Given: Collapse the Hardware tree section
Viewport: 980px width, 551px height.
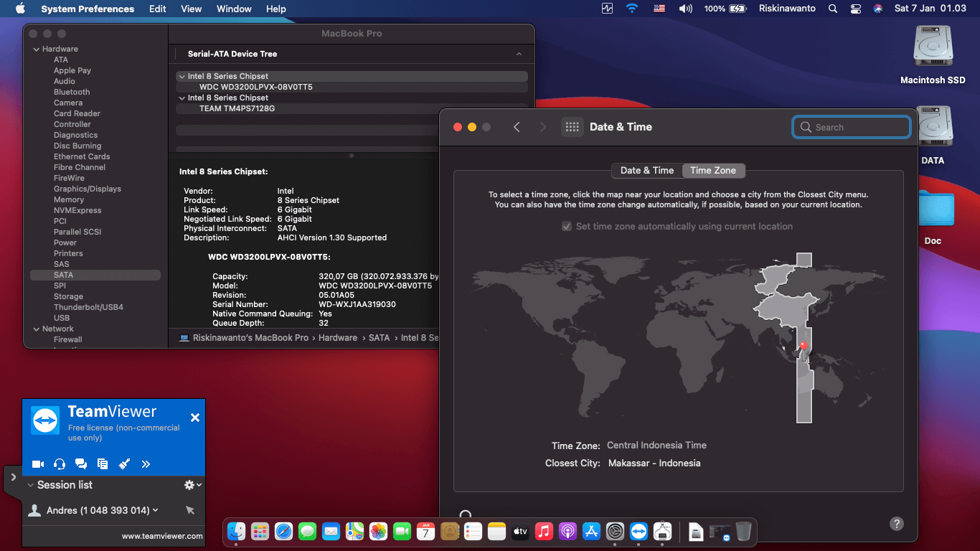Looking at the screenshot, I should point(36,49).
